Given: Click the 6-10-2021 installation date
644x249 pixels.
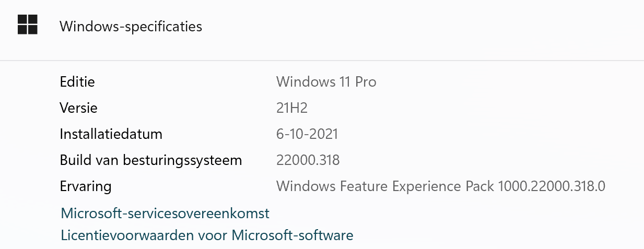Looking at the screenshot, I should 307,134.
